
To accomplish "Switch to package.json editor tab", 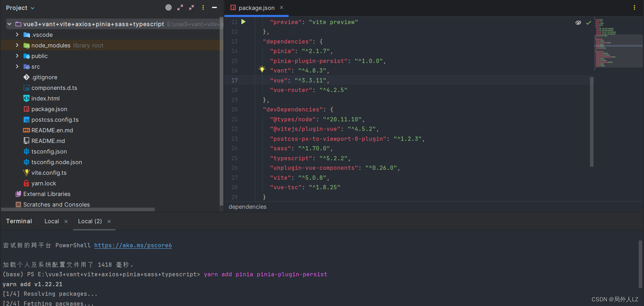I will 256,8.
